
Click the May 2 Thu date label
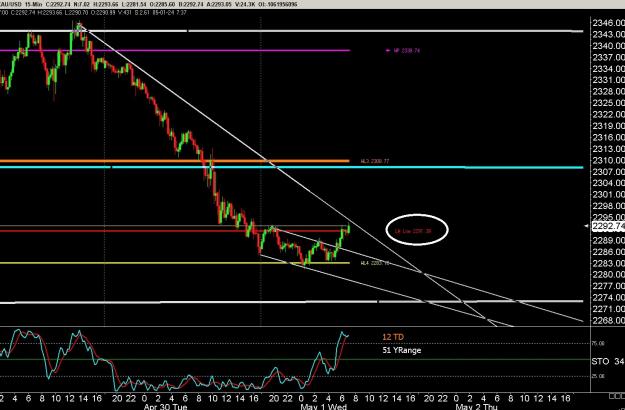(476, 407)
